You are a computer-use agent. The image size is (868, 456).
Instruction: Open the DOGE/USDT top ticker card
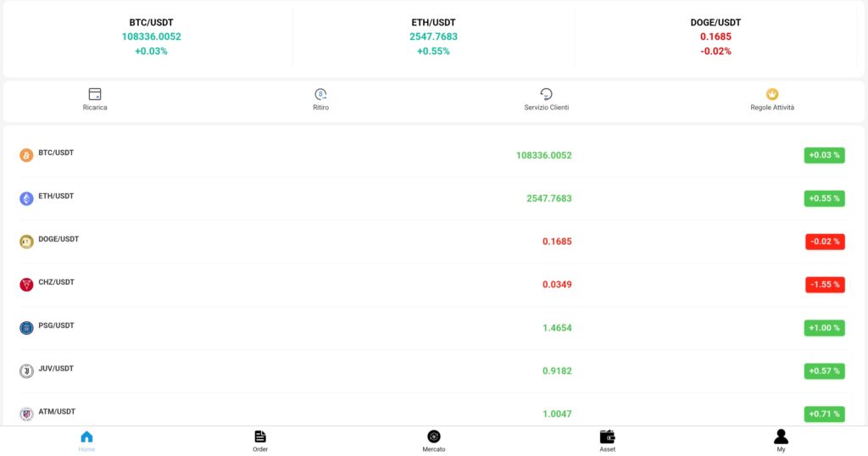(715, 37)
